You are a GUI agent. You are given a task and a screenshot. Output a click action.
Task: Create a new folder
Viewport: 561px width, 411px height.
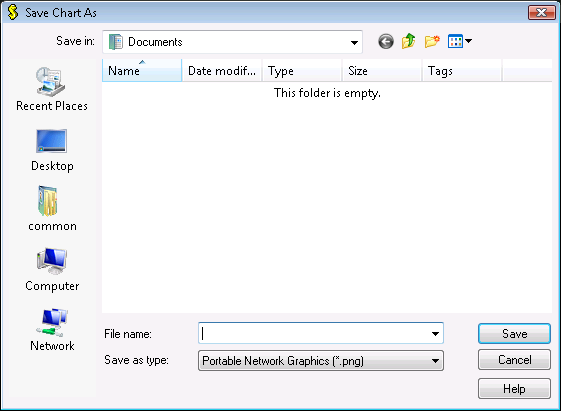432,41
